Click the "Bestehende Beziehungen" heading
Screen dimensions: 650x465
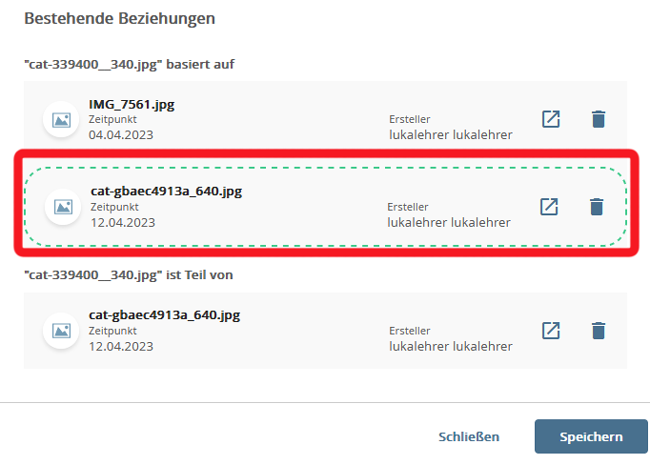click(x=120, y=19)
